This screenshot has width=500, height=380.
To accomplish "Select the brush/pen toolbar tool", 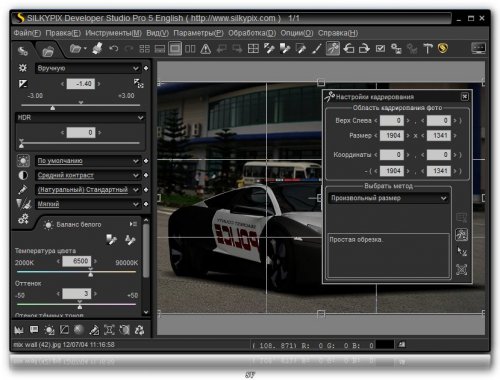I will pos(316,49).
